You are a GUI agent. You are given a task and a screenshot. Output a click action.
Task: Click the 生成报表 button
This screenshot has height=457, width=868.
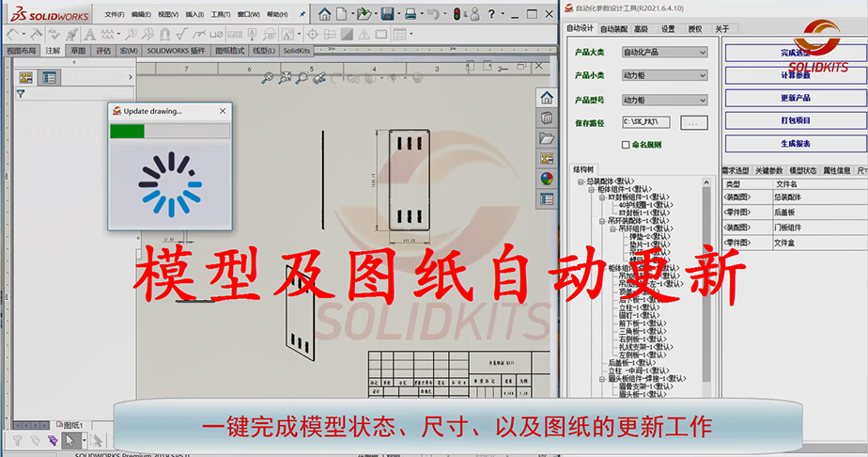796,144
